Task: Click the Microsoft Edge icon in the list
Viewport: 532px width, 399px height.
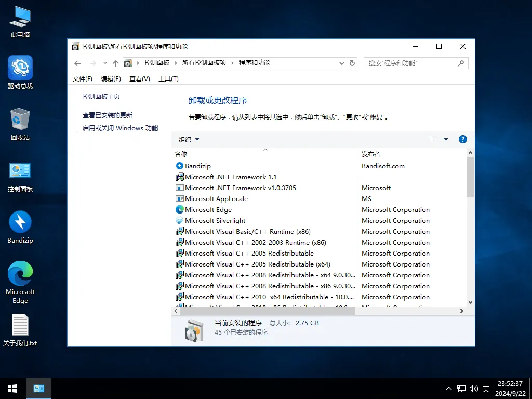Action: pos(179,209)
